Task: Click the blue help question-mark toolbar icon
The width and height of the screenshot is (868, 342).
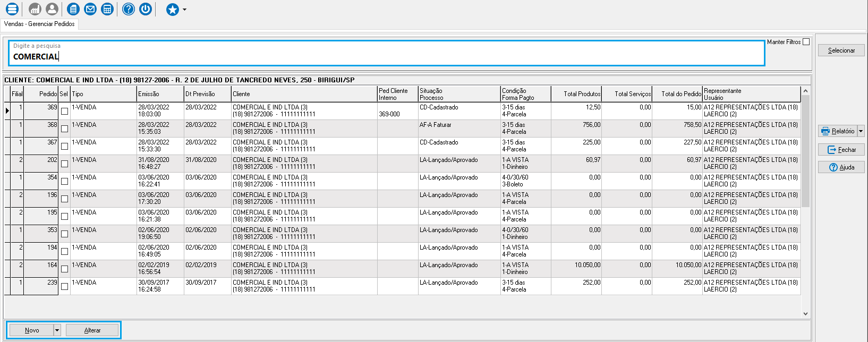Action: coord(129,9)
